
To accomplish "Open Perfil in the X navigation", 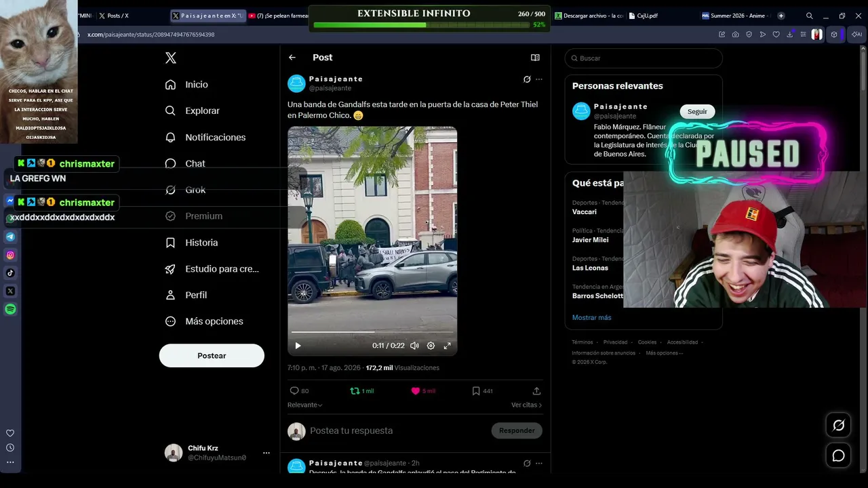I will click(x=186, y=295).
